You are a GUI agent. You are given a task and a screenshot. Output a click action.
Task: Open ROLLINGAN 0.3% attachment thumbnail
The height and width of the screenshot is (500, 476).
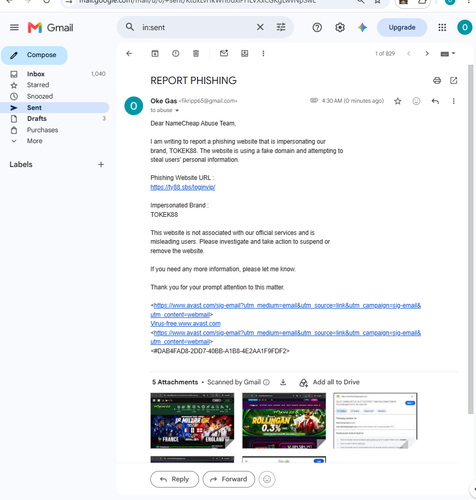tap(284, 421)
